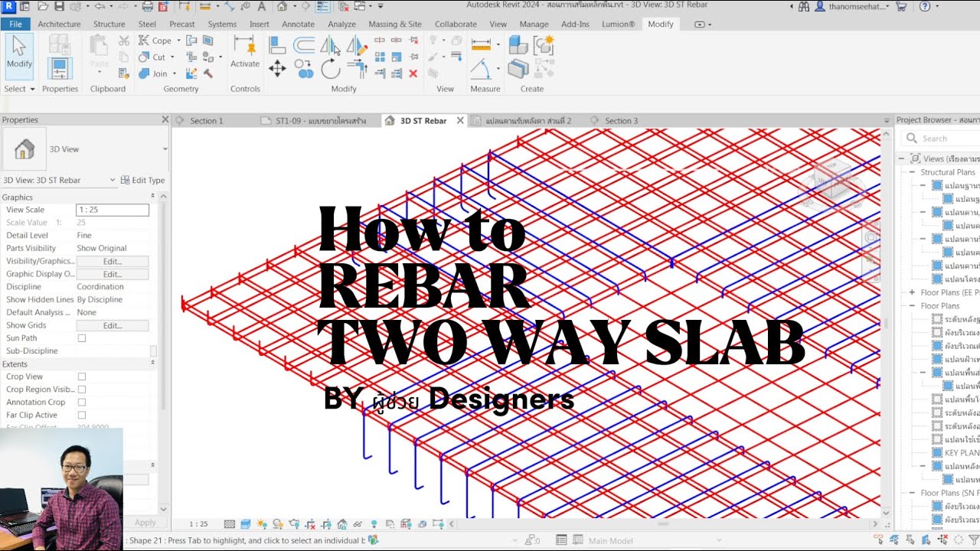Switch to the Section 3 view tab

[621, 121]
